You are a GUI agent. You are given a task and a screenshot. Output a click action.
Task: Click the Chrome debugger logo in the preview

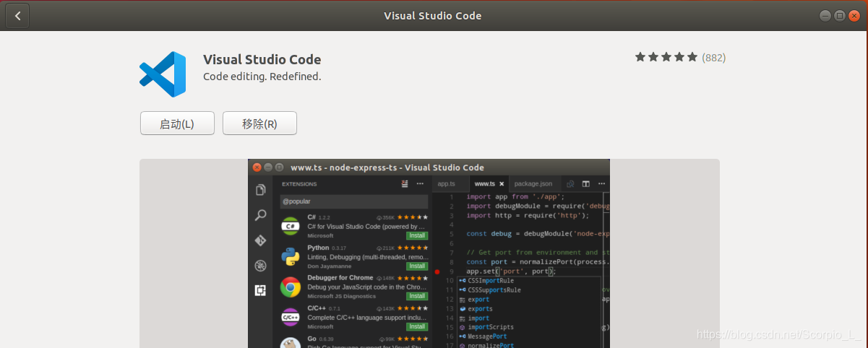[x=291, y=287]
